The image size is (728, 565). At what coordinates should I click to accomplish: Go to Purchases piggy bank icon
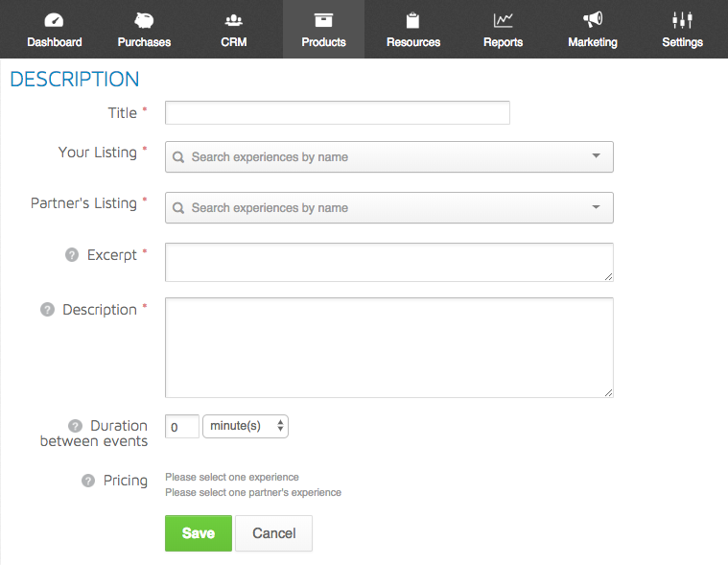(x=144, y=20)
